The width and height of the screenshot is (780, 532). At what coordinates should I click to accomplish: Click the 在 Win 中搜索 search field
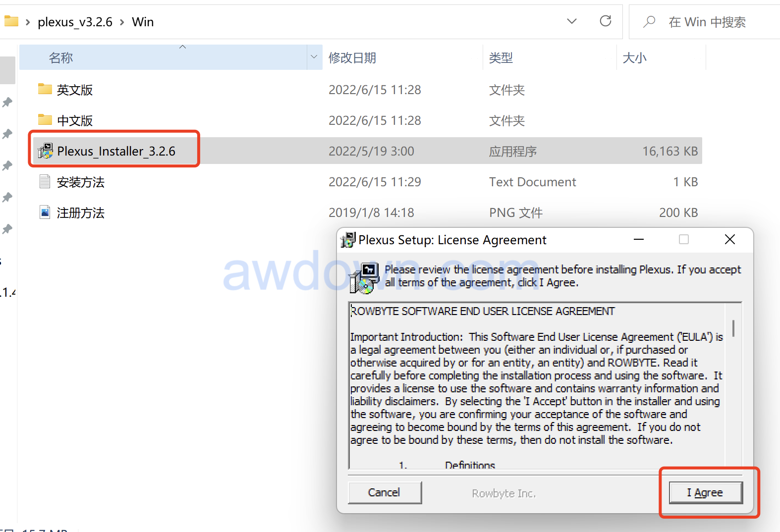point(714,22)
